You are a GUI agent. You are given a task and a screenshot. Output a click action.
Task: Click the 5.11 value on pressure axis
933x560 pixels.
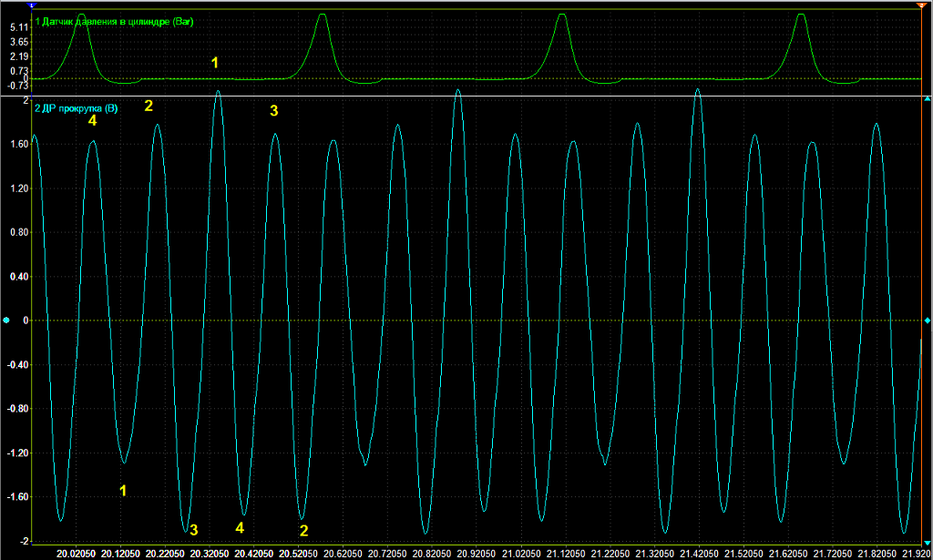[x=19, y=27]
